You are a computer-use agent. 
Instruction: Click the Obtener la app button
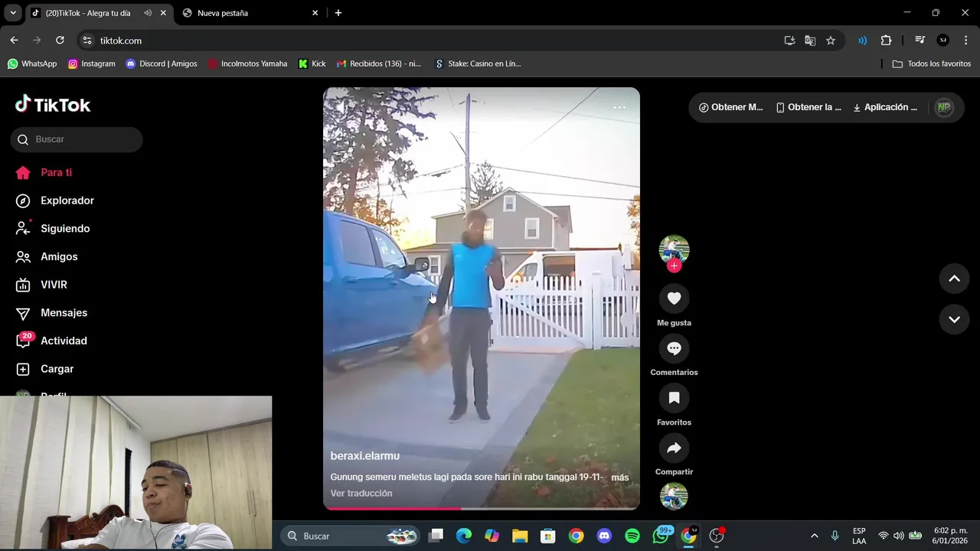[808, 107]
